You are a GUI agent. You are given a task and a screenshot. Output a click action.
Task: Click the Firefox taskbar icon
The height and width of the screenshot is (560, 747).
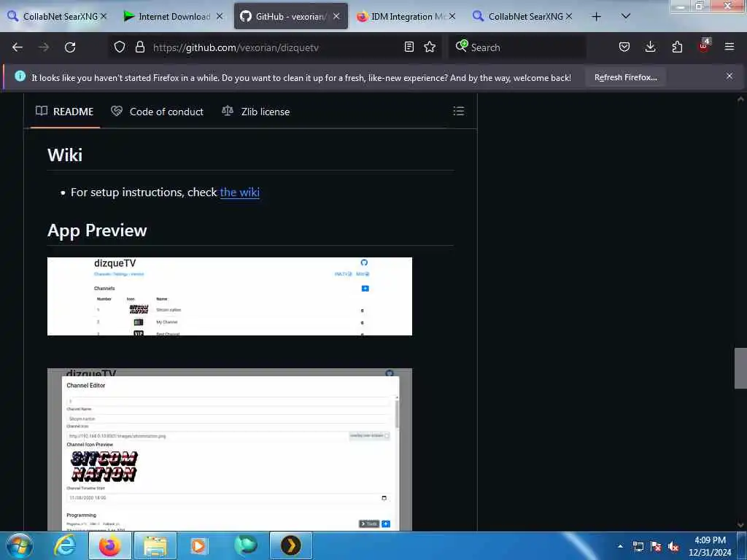(109, 545)
